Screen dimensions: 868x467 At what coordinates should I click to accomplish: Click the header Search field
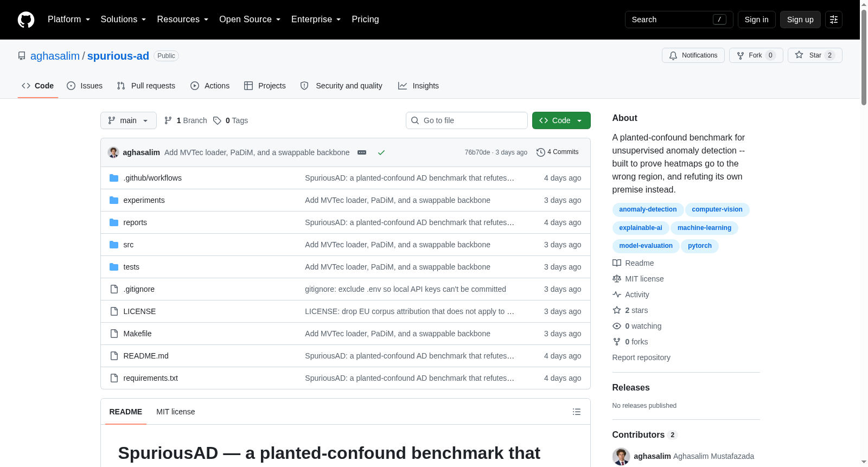(679, 20)
